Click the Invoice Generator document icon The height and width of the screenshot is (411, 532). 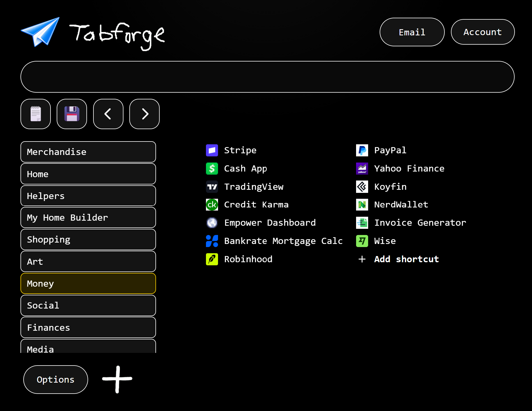pyautogui.click(x=362, y=223)
